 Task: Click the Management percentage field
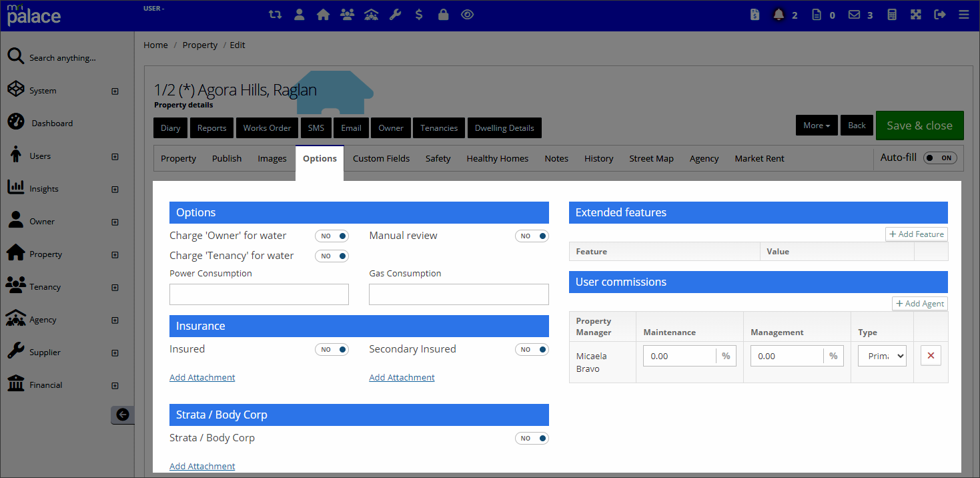tap(787, 356)
